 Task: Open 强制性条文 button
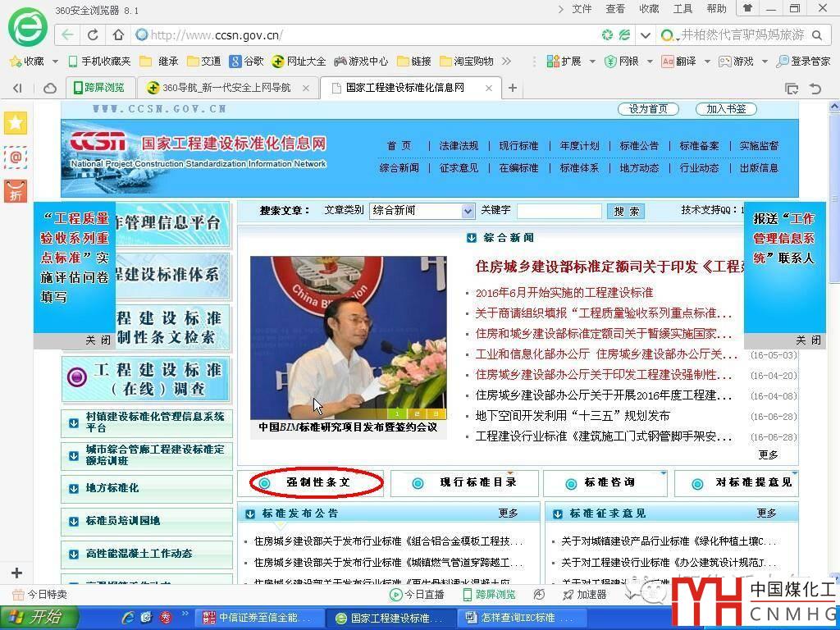pos(311,482)
